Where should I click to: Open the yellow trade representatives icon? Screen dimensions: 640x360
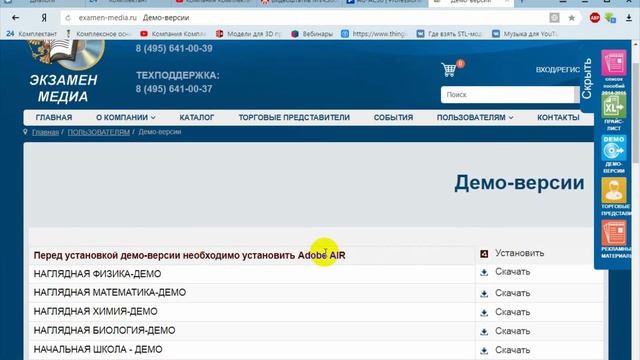[x=613, y=190]
